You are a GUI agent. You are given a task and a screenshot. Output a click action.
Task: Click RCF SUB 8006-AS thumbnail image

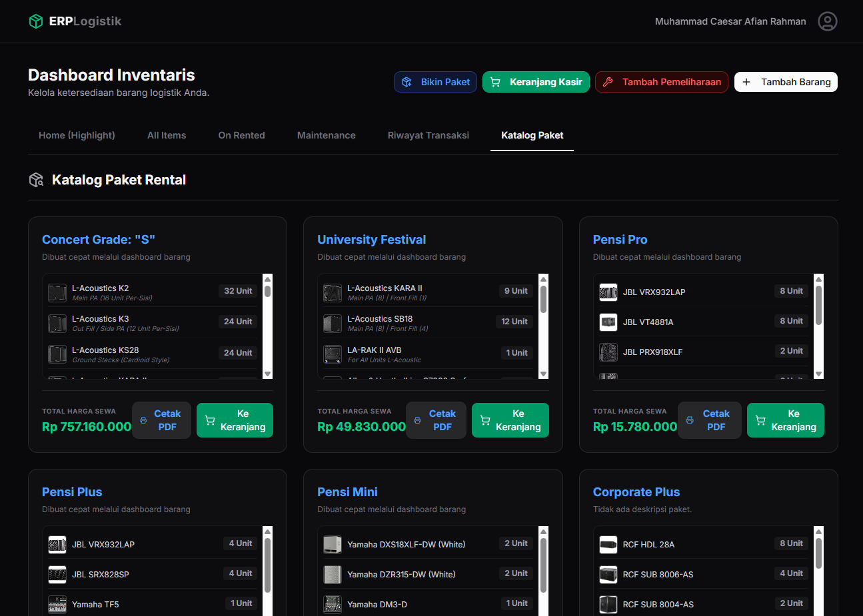click(608, 574)
